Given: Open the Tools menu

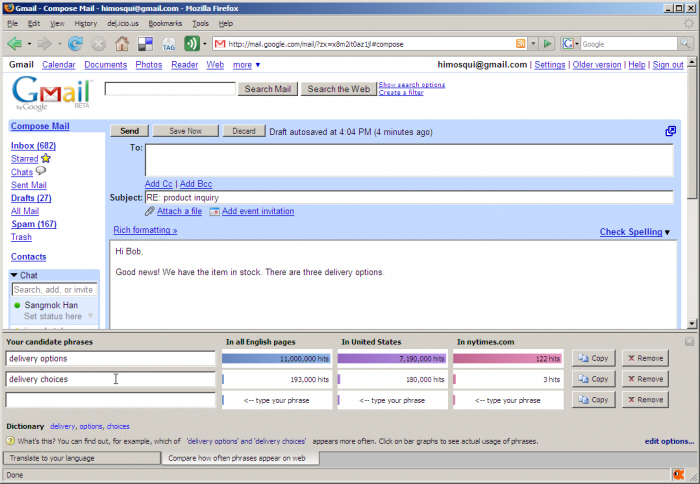Looking at the screenshot, I should pos(200,23).
